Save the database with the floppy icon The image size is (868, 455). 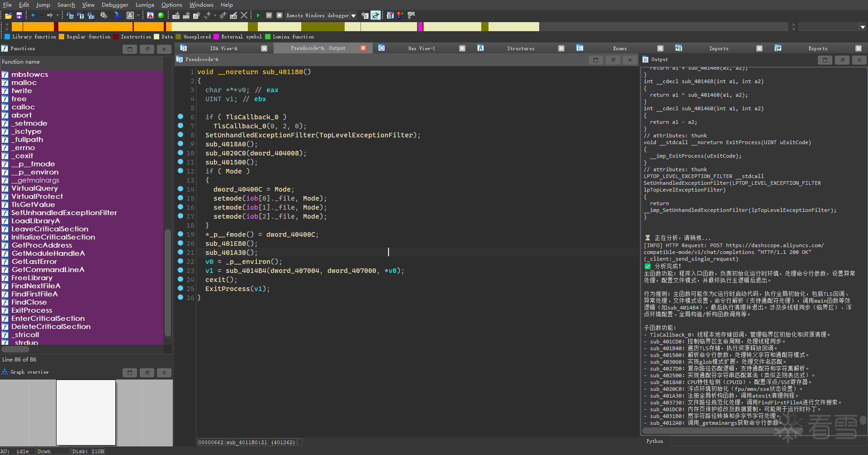coord(19,15)
